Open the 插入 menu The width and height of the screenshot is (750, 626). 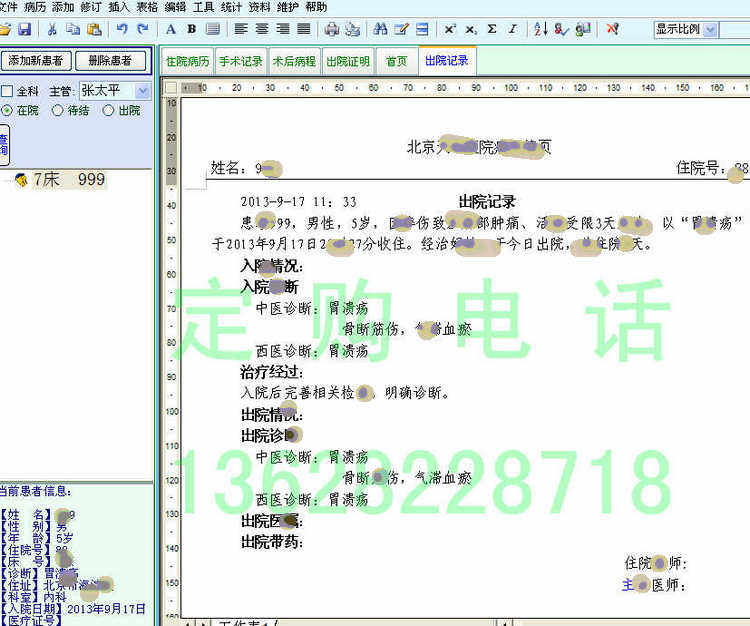click(x=119, y=7)
